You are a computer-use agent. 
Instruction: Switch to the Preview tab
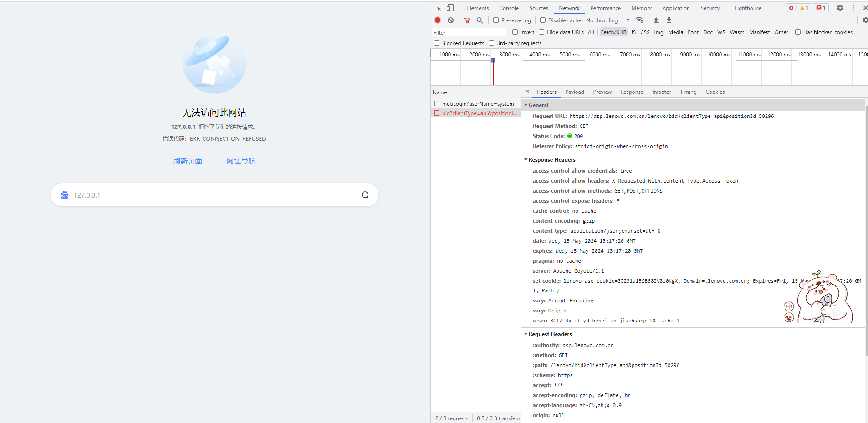coord(602,92)
